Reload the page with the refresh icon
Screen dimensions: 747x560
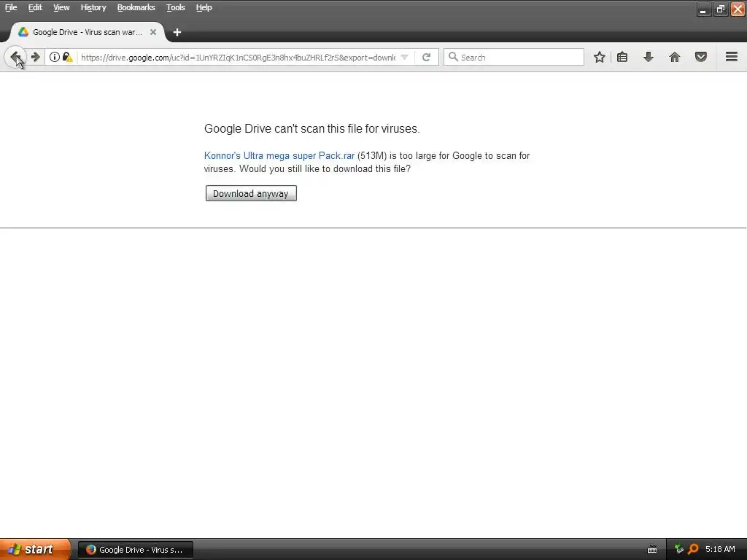(x=426, y=57)
